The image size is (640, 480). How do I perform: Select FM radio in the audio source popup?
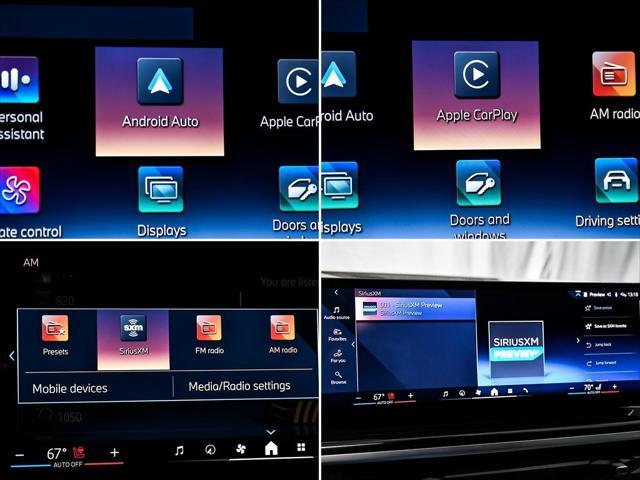tap(209, 334)
